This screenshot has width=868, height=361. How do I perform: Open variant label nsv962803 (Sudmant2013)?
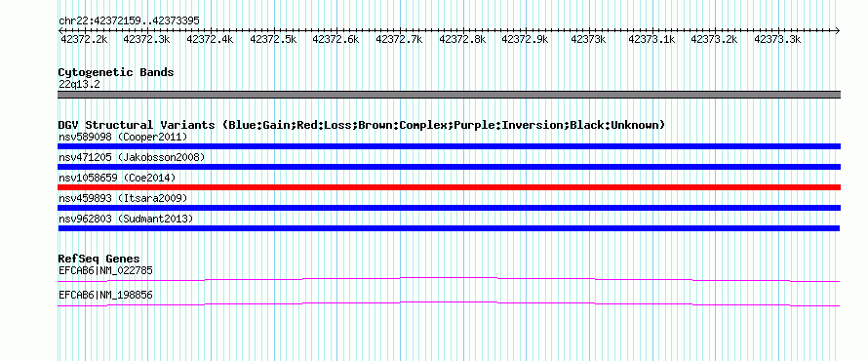pos(126,219)
